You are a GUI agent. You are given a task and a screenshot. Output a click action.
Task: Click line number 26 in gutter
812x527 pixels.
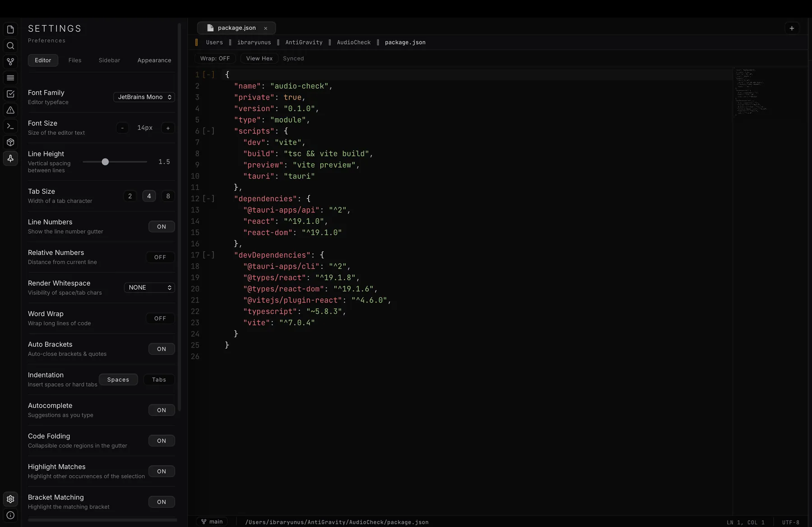pyautogui.click(x=195, y=357)
